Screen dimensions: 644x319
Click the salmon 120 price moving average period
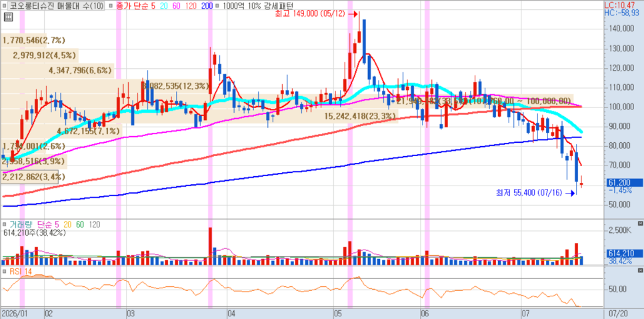coord(190,6)
